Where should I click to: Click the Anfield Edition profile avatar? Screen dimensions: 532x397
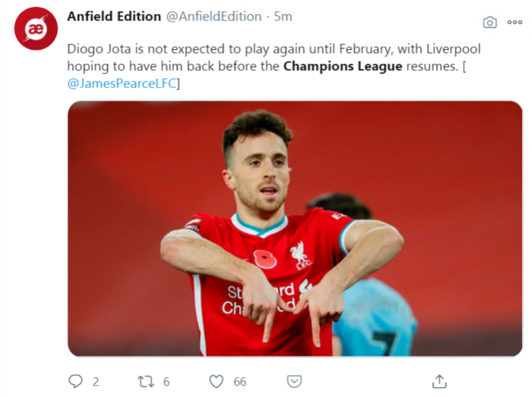pos(36,29)
